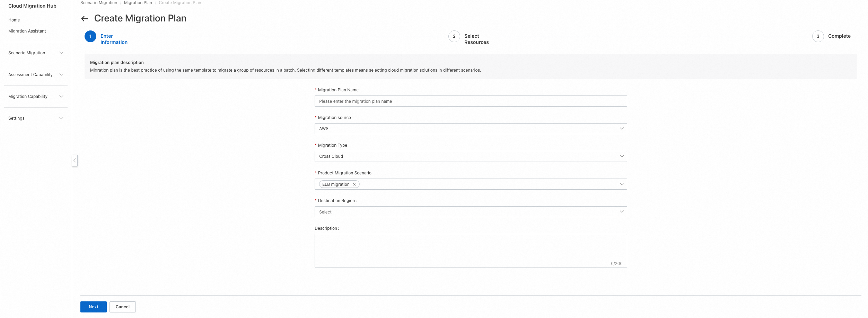Screen dimensions: 868x318
Task: Go to Home in the sidebar
Action: point(14,20)
